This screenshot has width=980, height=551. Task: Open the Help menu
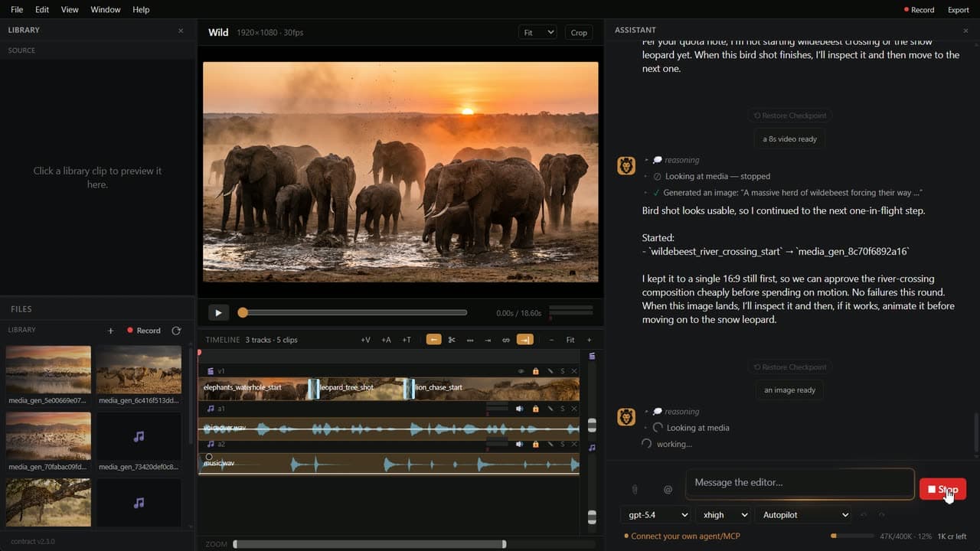pyautogui.click(x=141, y=10)
